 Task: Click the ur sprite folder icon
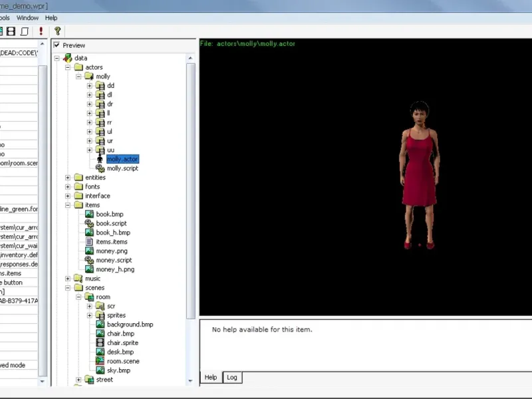click(x=100, y=141)
